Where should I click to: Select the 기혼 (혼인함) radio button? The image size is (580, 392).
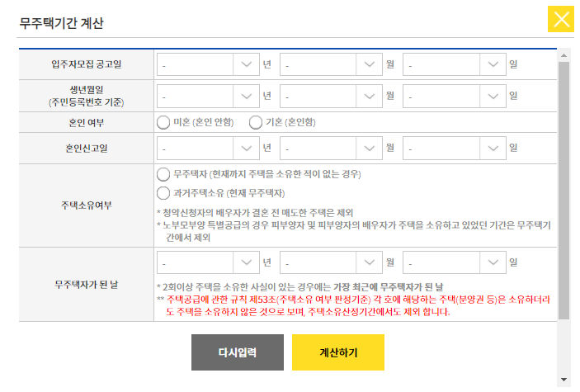pyautogui.click(x=256, y=122)
